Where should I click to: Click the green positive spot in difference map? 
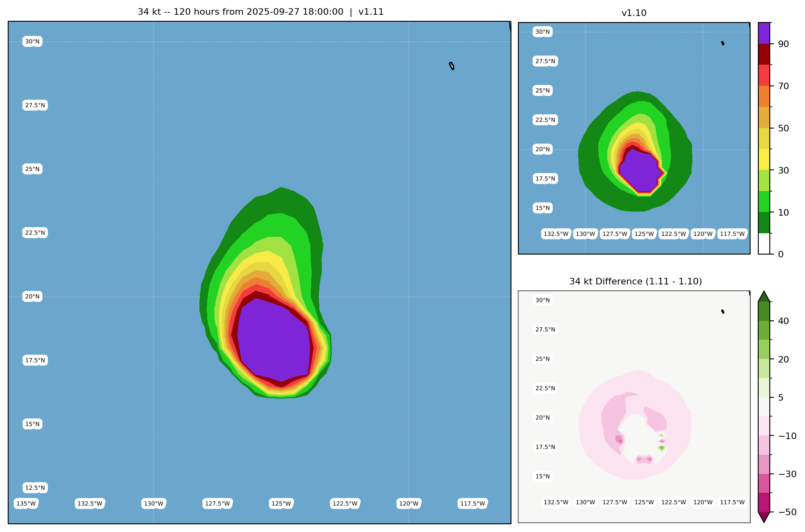662,448
